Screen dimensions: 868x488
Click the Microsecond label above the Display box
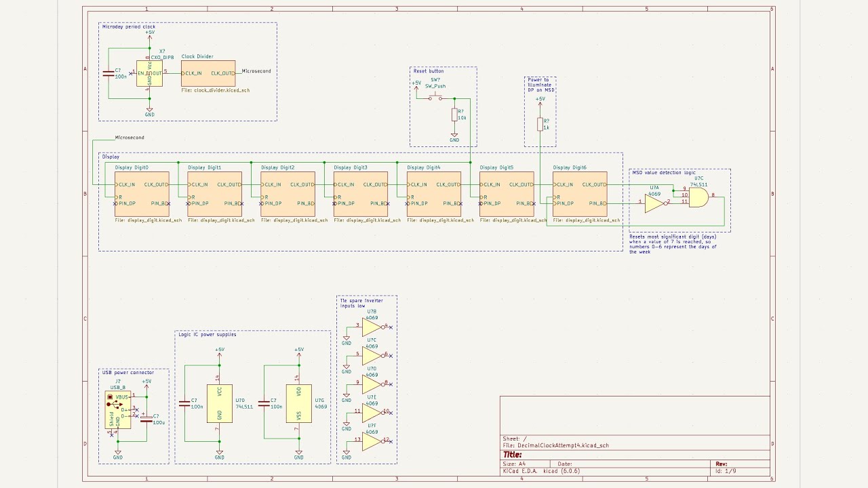130,138
